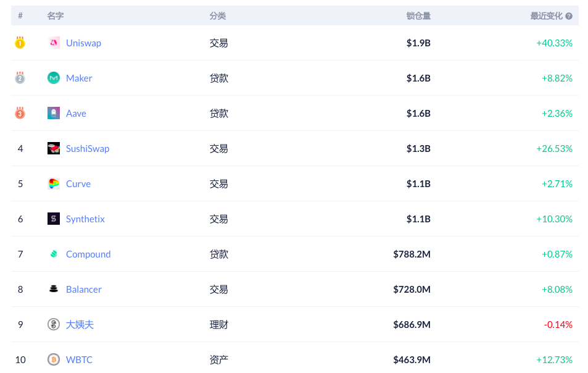Screen dimensions: 588x373
Task: Click the 名字 column header
Action: click(56, 16)
